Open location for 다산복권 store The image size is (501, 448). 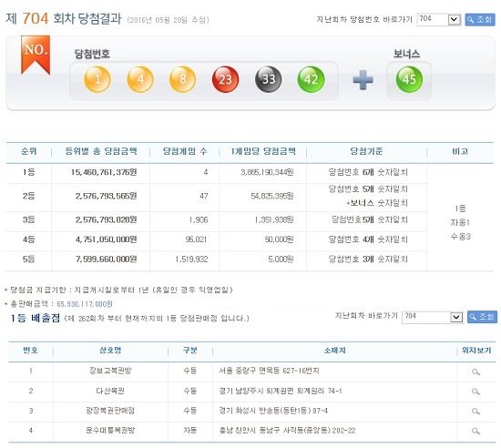click(x=475, y=392)
